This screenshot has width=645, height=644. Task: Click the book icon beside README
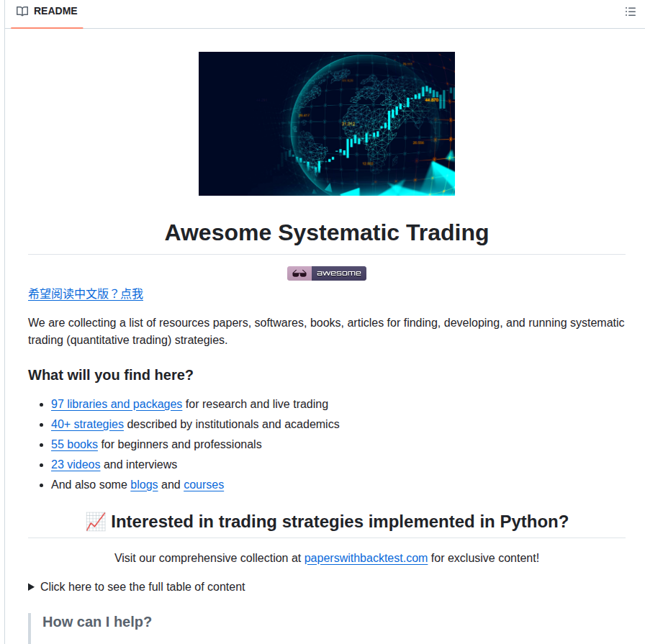point(22,11)
